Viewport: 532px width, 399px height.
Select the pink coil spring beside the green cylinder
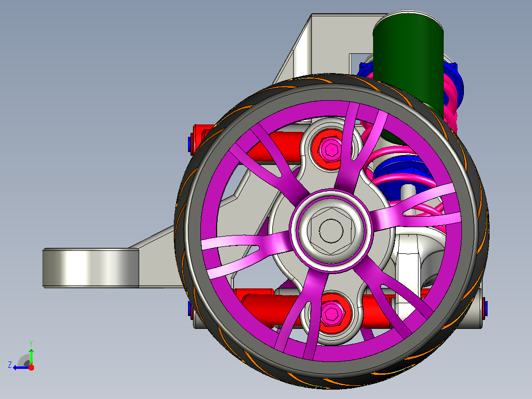point(451,98)
